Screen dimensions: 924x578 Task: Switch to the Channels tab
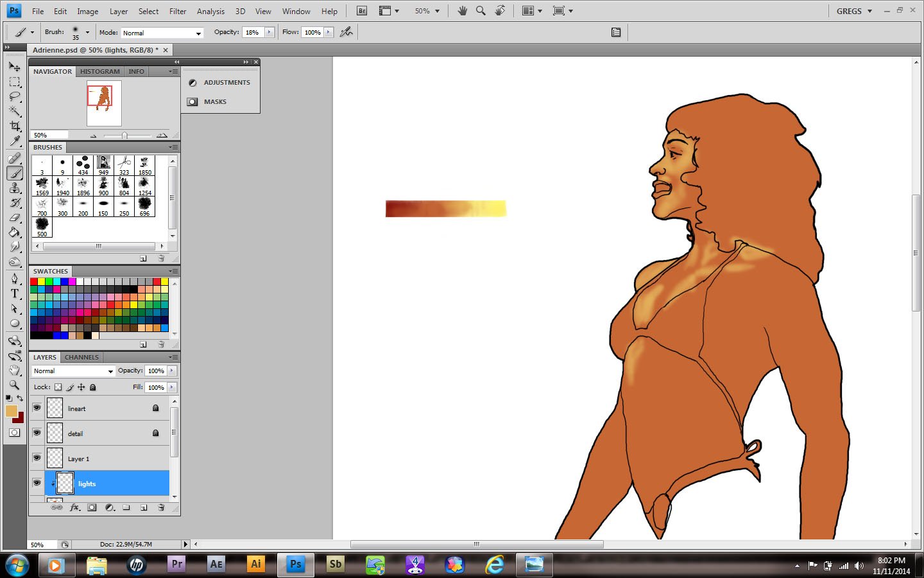pos(81,357)
